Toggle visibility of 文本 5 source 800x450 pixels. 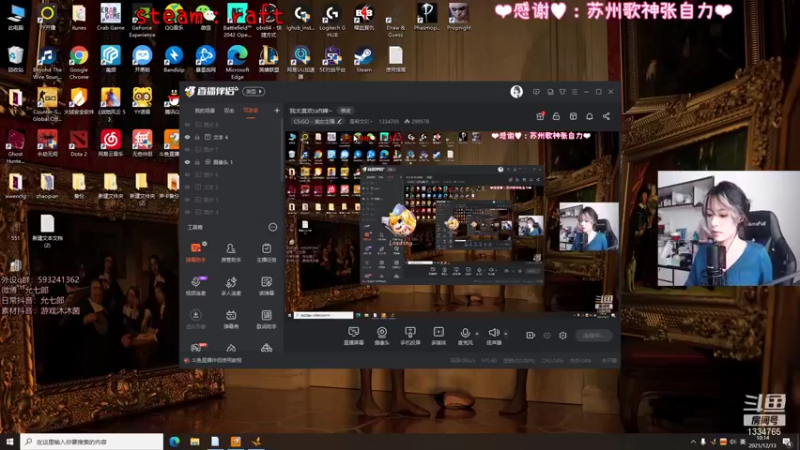pyautogui.click(x=187, y=187)
